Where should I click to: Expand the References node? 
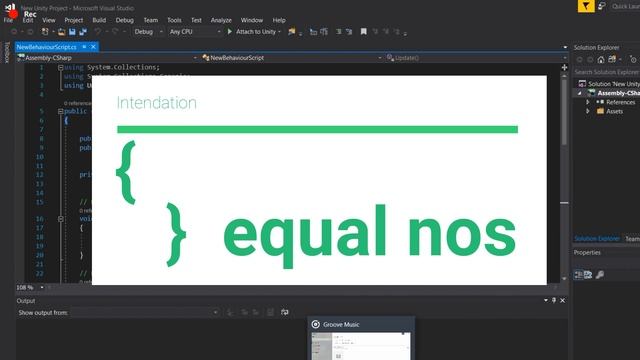pyautogui.click(x=588, y=102)
